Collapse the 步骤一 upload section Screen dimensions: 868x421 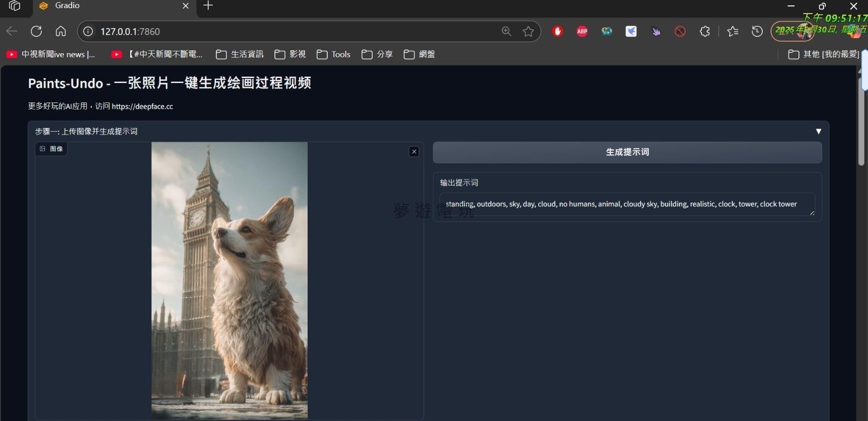coord(818,131)
